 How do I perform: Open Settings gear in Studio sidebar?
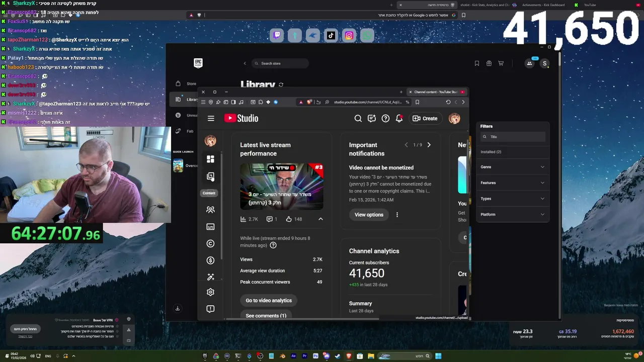coord(210,292)
